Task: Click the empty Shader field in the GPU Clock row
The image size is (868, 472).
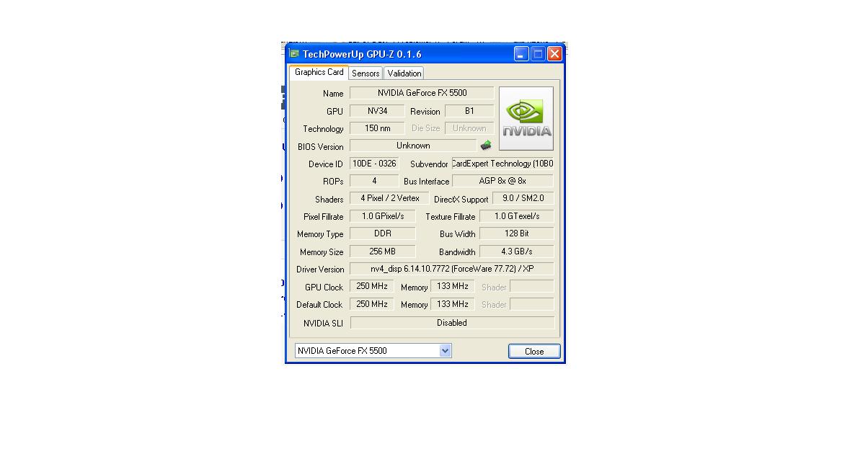Action: pos(532,286)
